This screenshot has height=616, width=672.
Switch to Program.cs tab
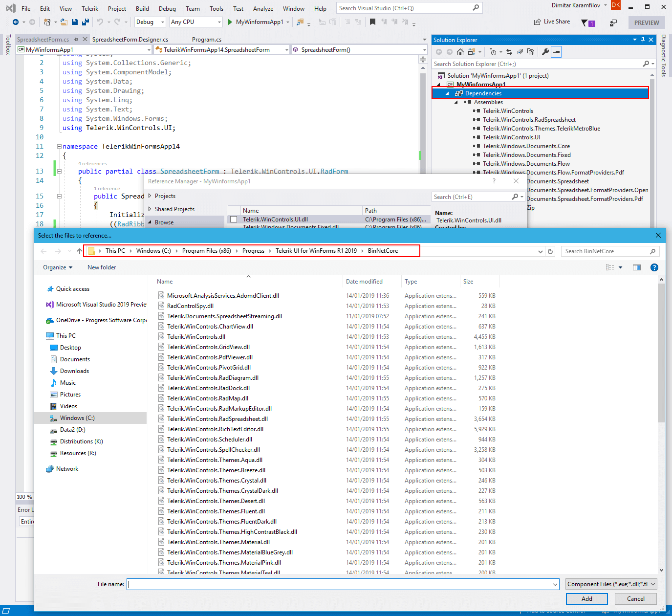[206, 40]
